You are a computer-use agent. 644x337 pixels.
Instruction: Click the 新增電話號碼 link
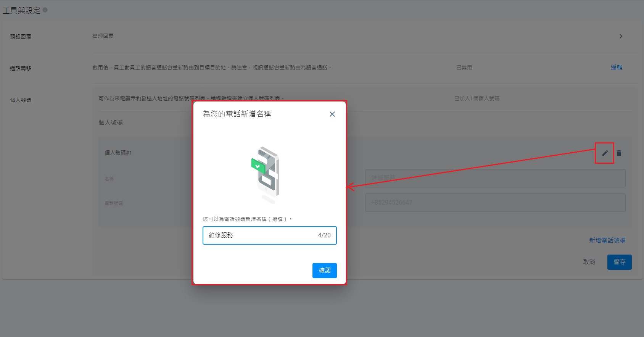click(x=607, y=240)
